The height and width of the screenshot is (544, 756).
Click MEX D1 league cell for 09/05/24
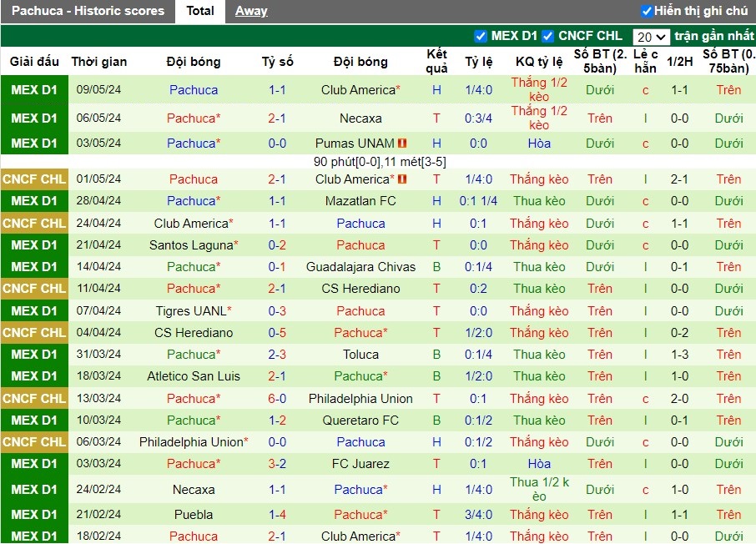point(34,90)
